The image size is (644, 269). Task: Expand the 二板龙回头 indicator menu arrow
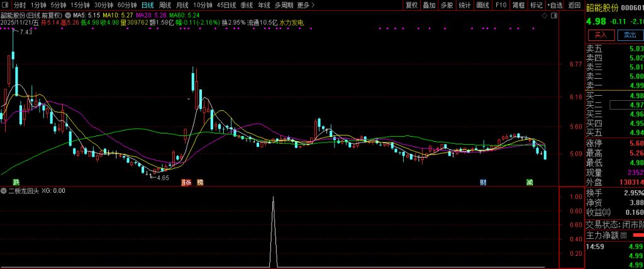(x=4, y=190)
